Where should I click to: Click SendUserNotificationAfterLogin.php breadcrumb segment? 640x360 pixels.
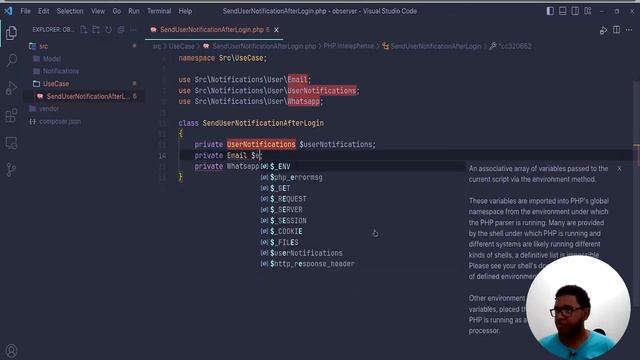coord(264,47)
